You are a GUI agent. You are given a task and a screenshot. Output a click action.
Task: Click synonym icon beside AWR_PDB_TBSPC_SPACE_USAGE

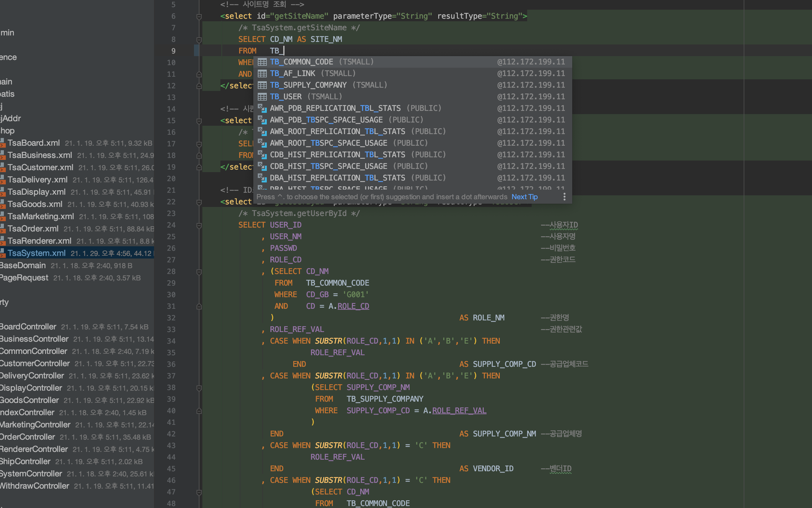pyautogui.click(x=262, y=120)
